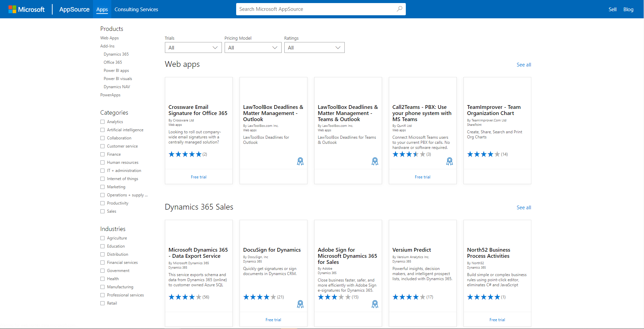
Task: Check the Education industry
Action: pos(102,246)
